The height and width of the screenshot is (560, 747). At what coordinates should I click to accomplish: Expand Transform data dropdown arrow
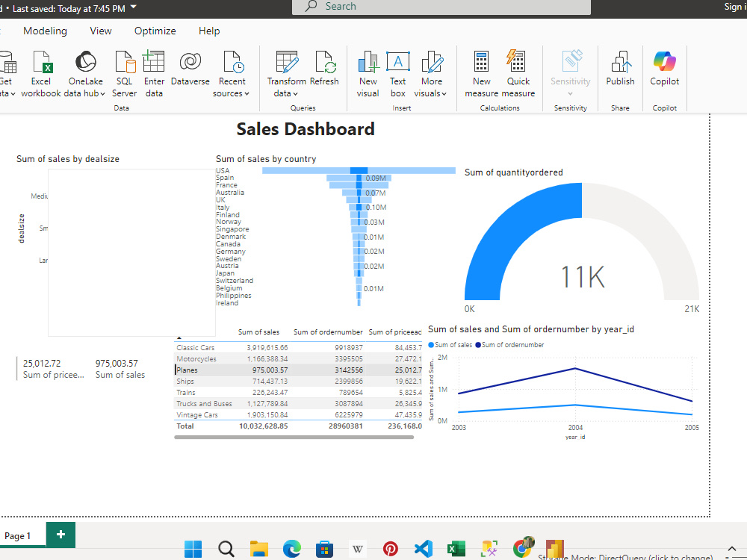click(x=295, y=94)
